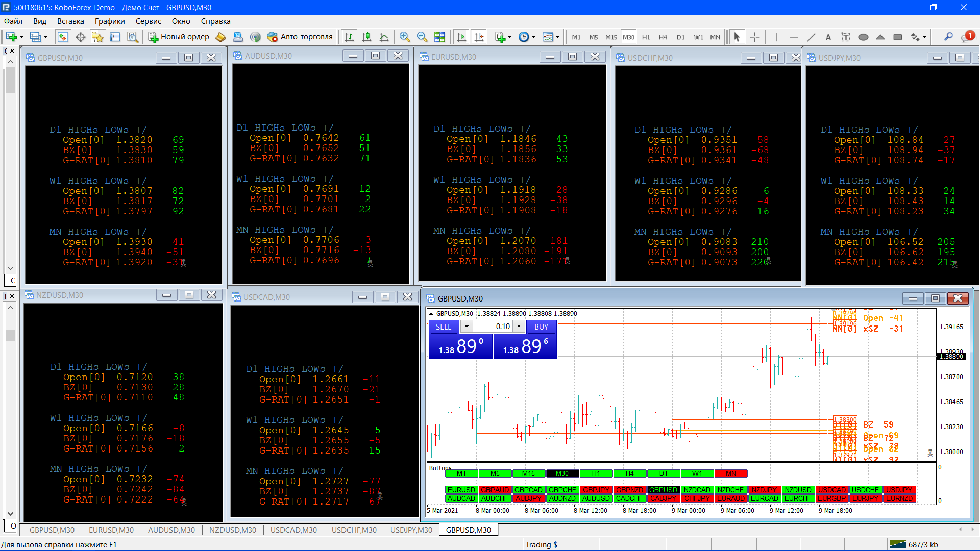Viewport: 980px width, 551px height.
Task: Switch chart to bar chart mode
Action: (x=349, y=37)
